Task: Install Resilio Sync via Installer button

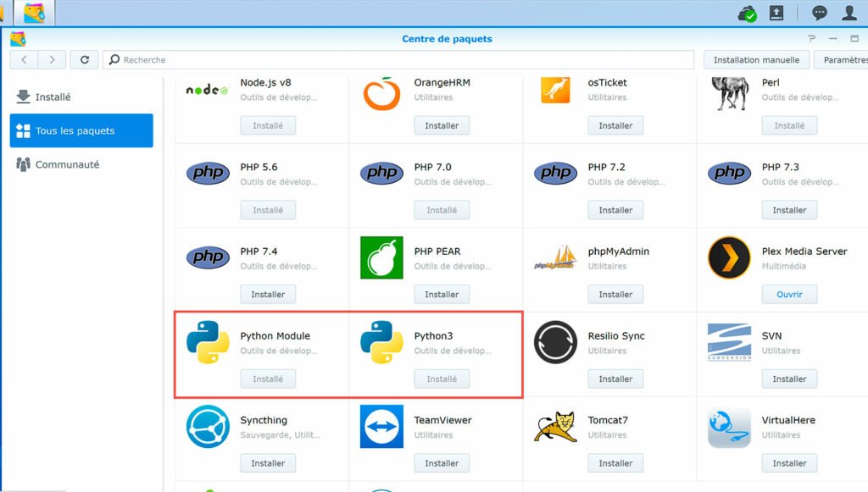Action: pos(615,379)
